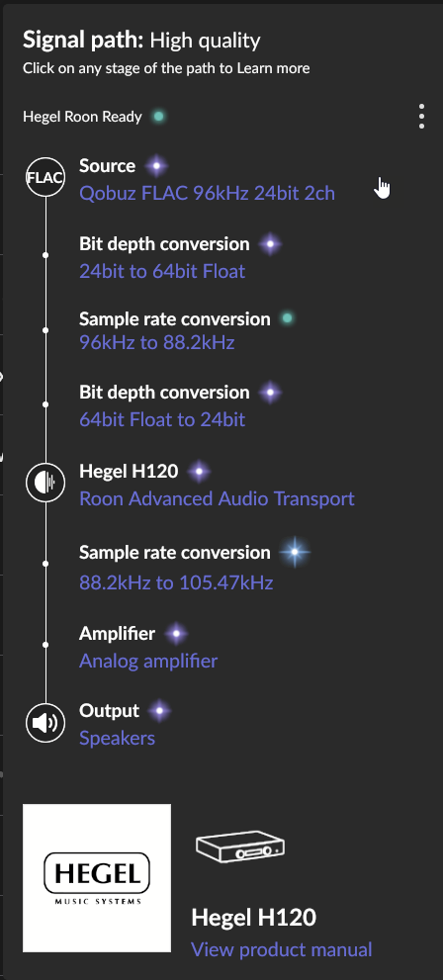Select 88.2kHz to 105.47kHz conversion stage
Screen dimensions: 443x980
[x=176, y=583]
